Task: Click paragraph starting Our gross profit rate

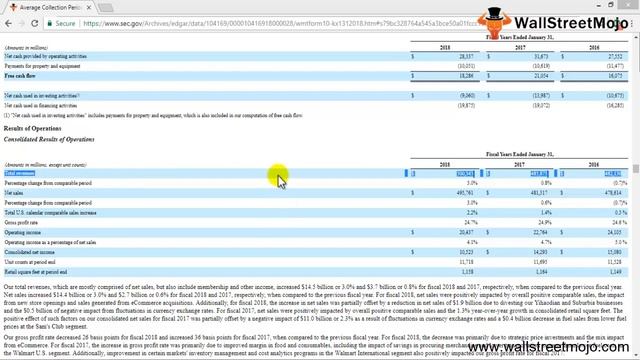Action: 314,345
